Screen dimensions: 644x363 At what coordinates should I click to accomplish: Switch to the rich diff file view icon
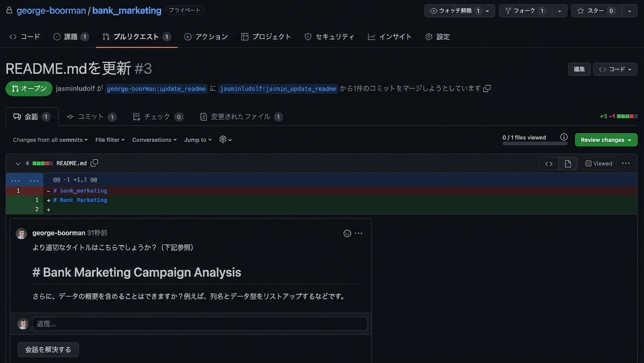click(568, 164)
